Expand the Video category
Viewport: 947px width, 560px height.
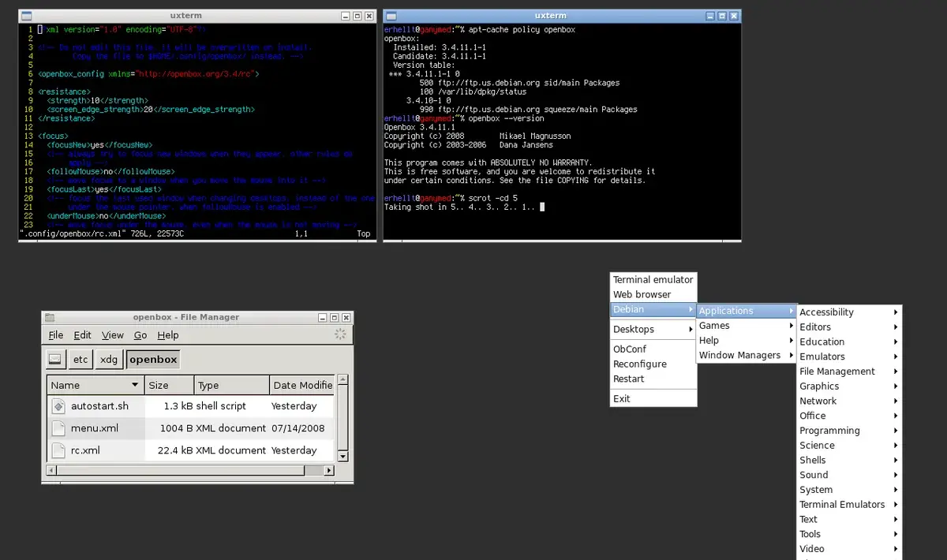click(849, 549)
